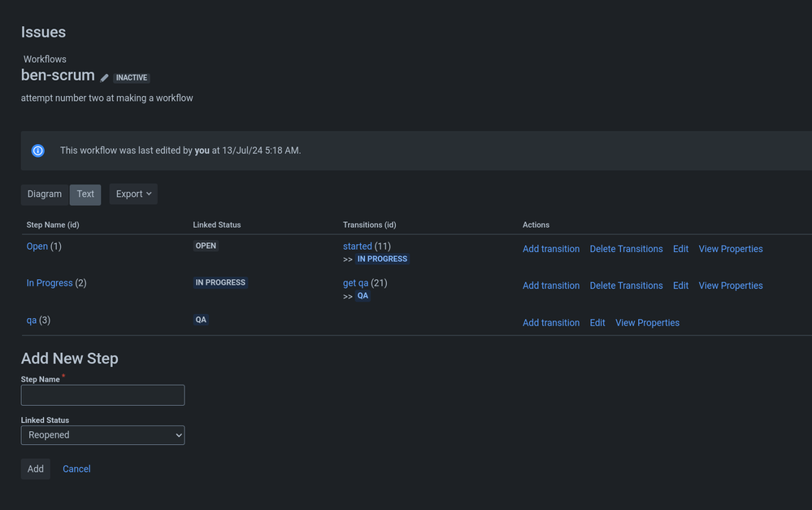Viewport: 812px width, 510px height.
Task: Click the Step Name (id) column header
Action: [x=53, y=225]
